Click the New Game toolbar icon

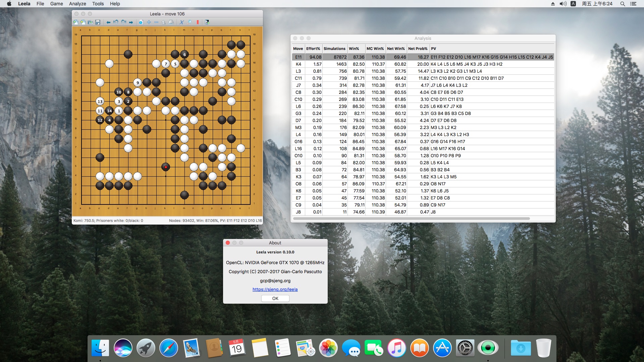[75, 22]
